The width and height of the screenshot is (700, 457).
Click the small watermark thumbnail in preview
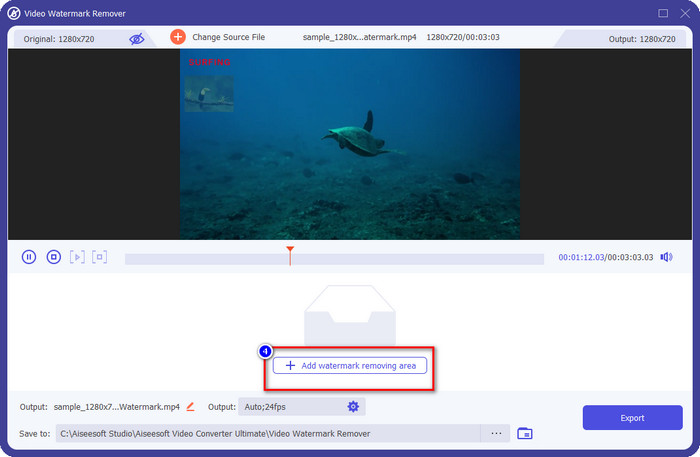pos(208,92)
